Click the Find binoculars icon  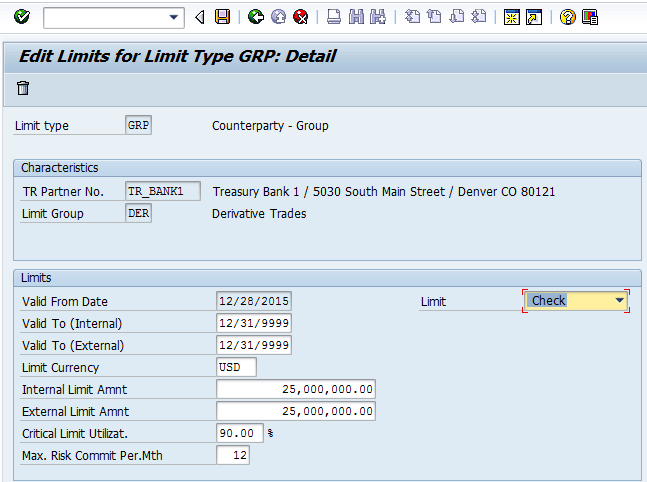click(x=355, y=17)
